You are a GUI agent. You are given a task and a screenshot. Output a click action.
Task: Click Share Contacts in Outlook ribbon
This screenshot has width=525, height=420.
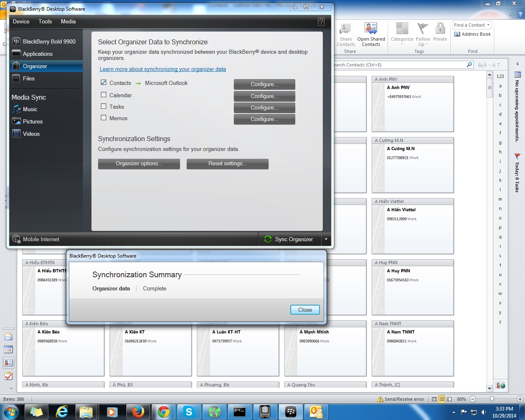click(346, 35)
